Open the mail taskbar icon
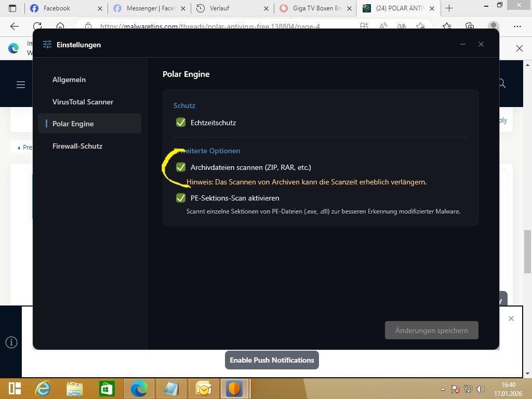The width and height of the screenshot is (532, 399). [203, 389]
